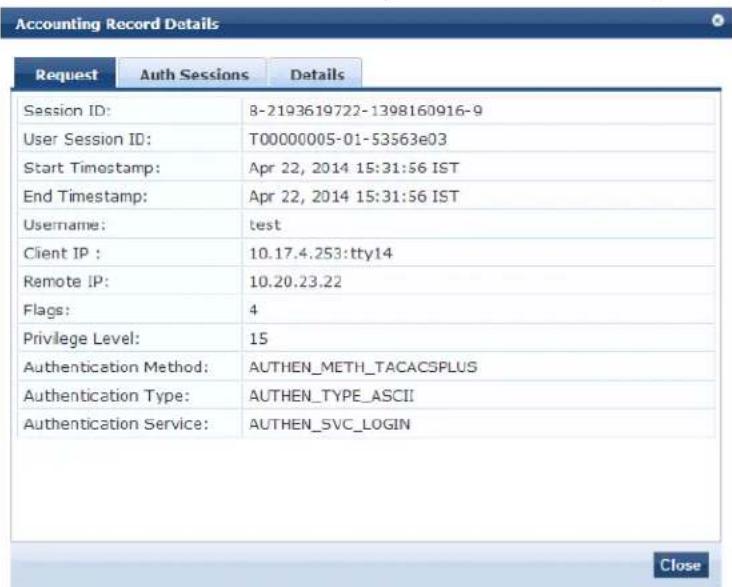Click the Client IP label

click(x=62, y=253)
